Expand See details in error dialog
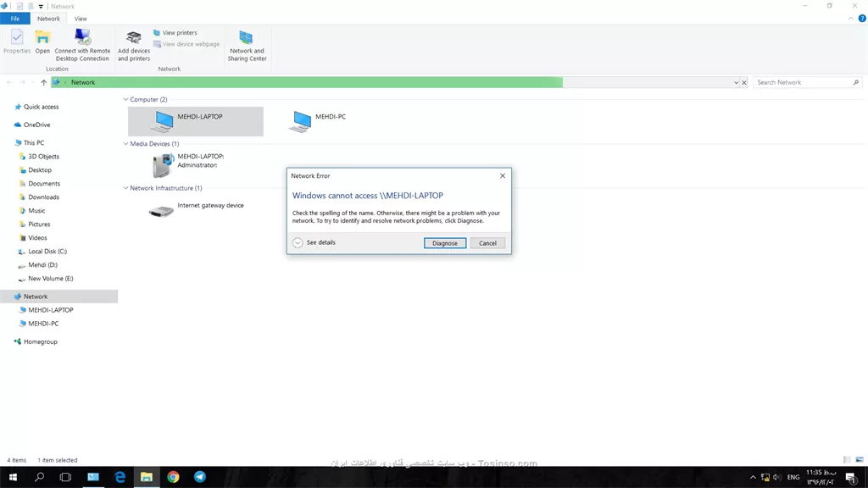 (x=314, y=242)
